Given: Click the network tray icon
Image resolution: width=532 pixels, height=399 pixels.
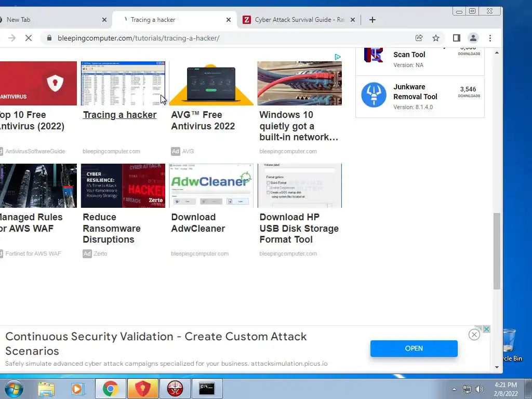Looking at the screenshot, I should [x=467, y=389].
